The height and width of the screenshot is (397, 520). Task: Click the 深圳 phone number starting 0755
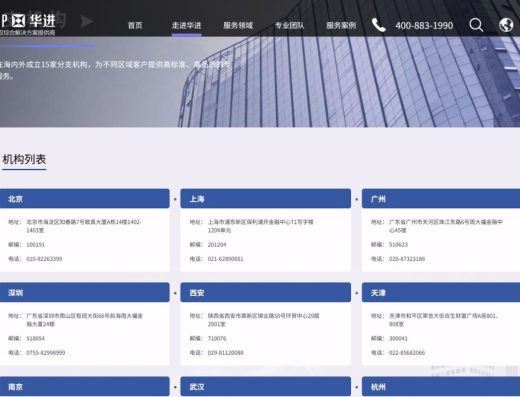46,353
